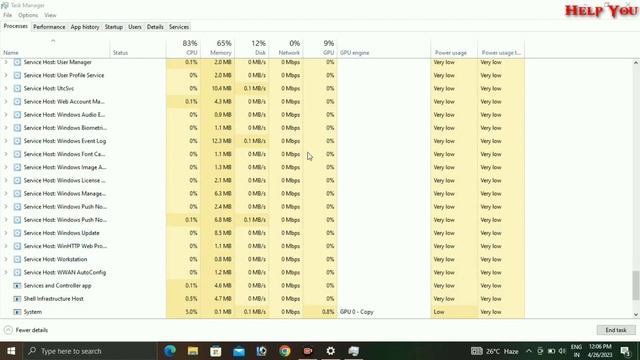Click the scrollbar down arrow
The width and height of the screenshot is (640, 360).
point(636,315)
